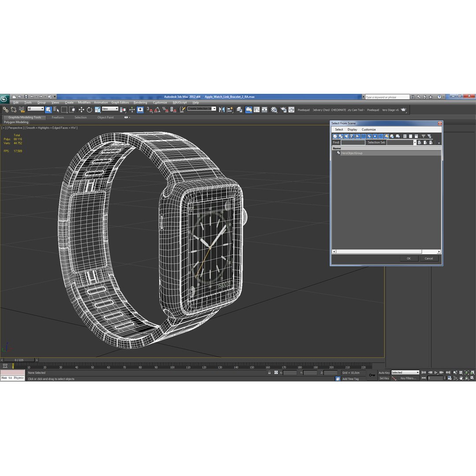Toggle Angle Snap
The image size is (476, 476).
[157, 110]
